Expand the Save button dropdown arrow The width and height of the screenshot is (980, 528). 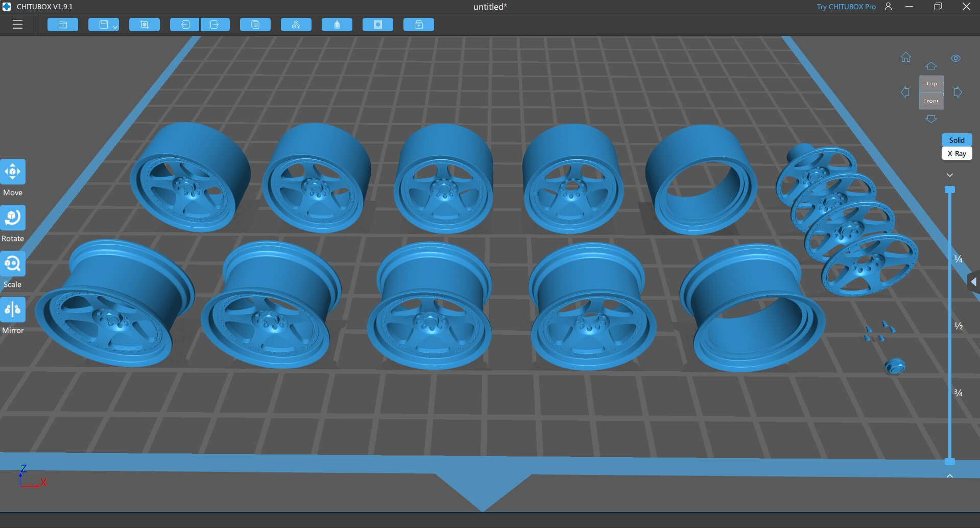115,27
